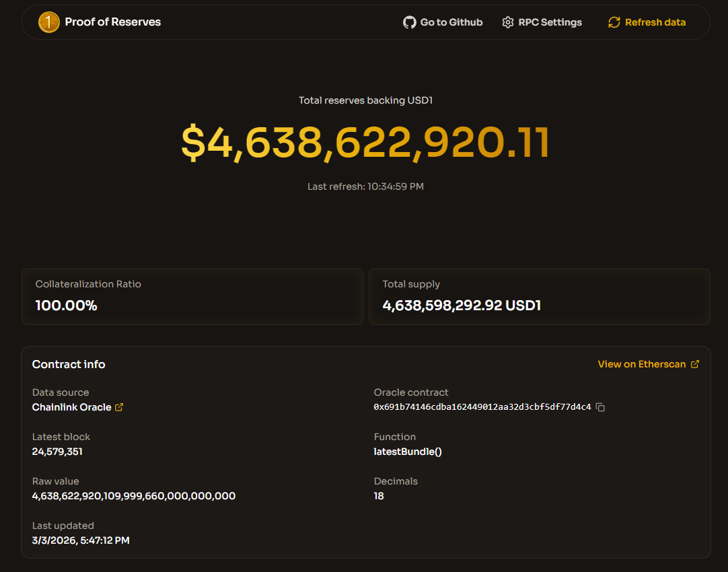Select the total reserves dollar amount
The height and width of the screenshot is (572, 728).
(365, 143)
